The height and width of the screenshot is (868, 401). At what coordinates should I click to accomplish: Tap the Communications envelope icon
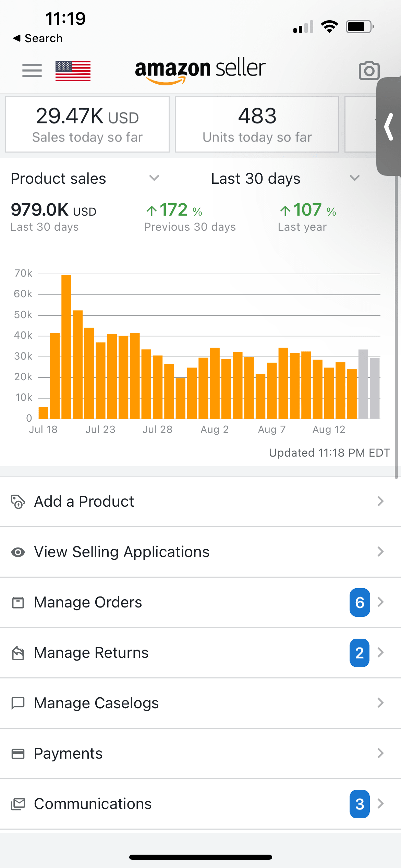pos(18,804)
